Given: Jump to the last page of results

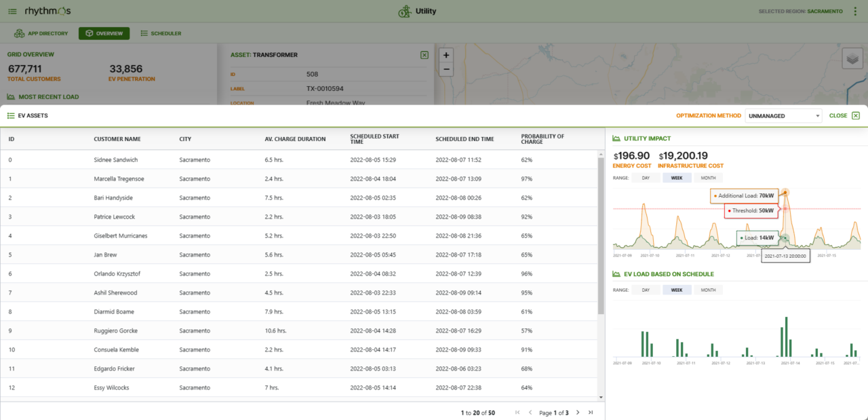Looking at the screenshot, I should (591, 413).
